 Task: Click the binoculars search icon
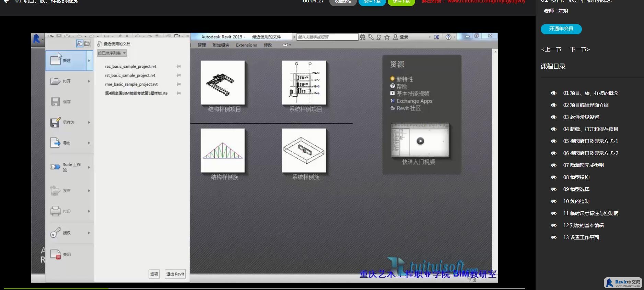coord(362,37)
